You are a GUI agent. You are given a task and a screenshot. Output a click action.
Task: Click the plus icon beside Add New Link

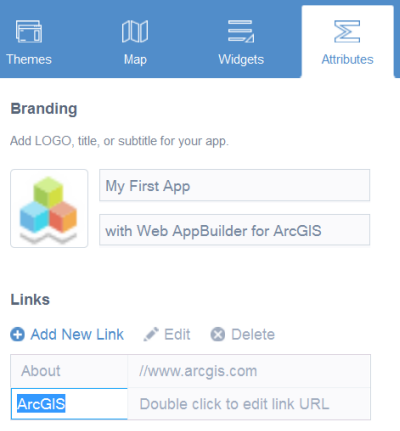coord(17,334)
